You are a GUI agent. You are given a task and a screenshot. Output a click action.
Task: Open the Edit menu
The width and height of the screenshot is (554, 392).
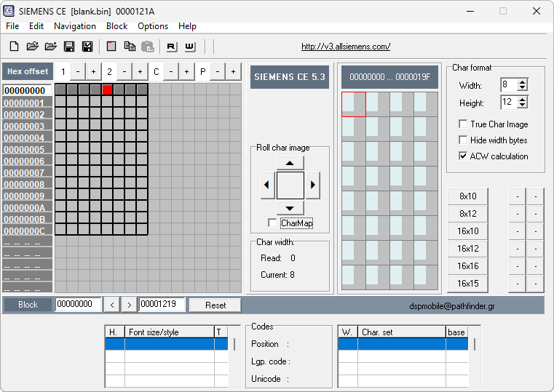[36, 26]
